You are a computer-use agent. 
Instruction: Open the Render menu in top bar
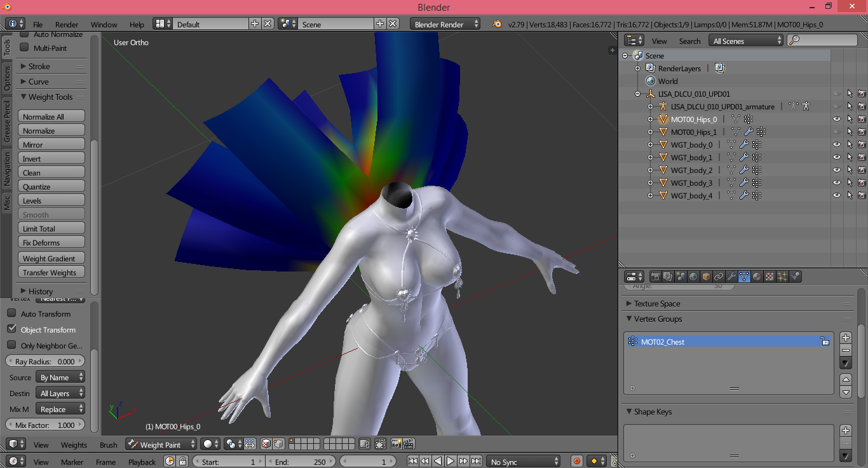click(67, 24)
